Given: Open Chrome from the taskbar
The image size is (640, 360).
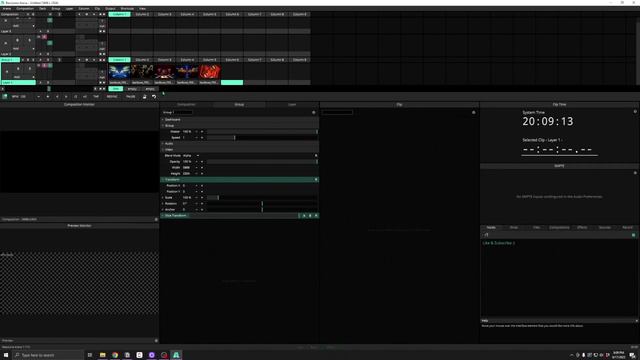Looking at the screenshot, I should [115, 355].
